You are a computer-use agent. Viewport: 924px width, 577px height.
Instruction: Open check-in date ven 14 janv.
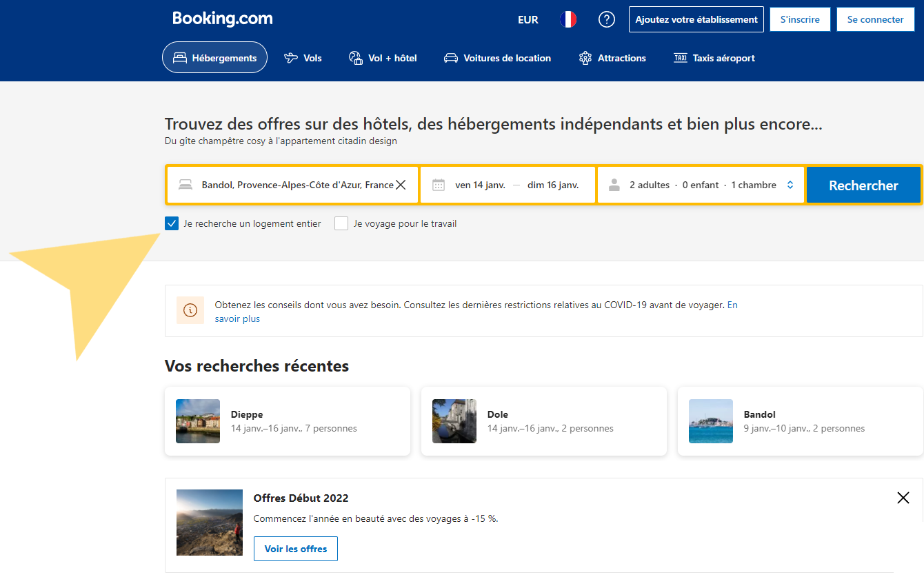tap(480, 185)
